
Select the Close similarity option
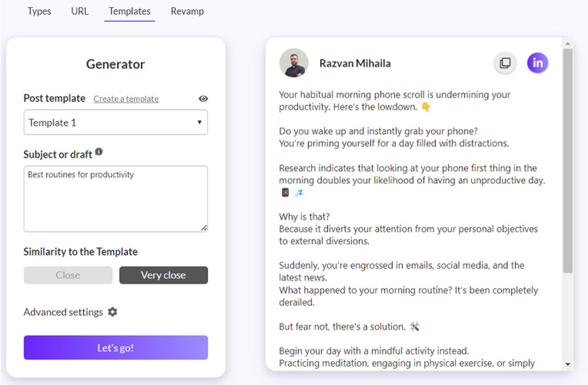tap(68, 275)
